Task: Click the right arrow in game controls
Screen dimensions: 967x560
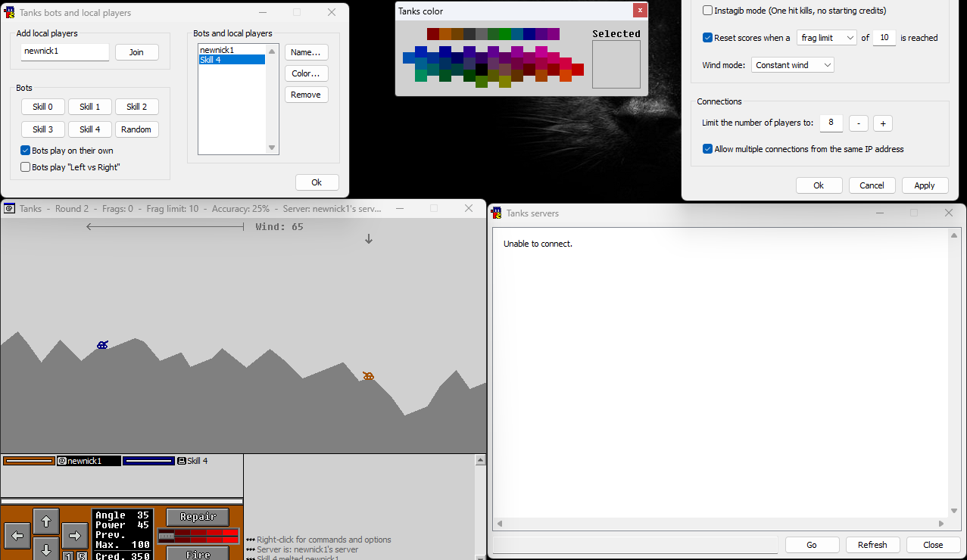Action: (x=75, y=536)
